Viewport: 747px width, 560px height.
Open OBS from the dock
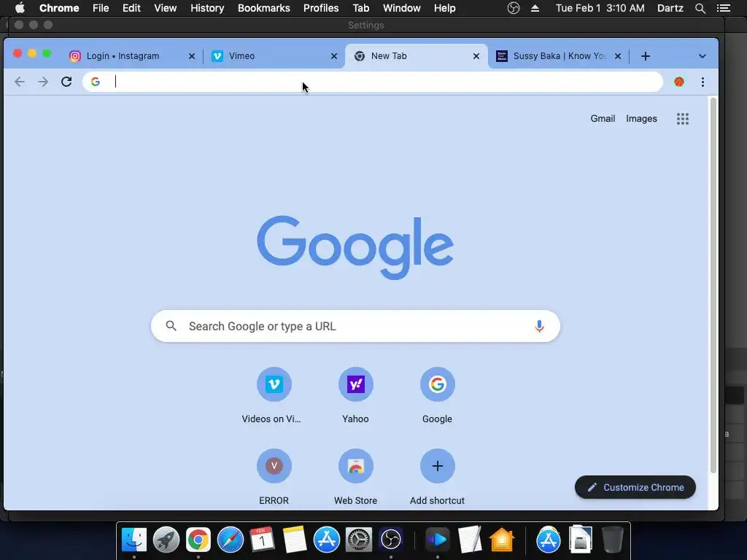pyautogui.click(x=391, y=540)
